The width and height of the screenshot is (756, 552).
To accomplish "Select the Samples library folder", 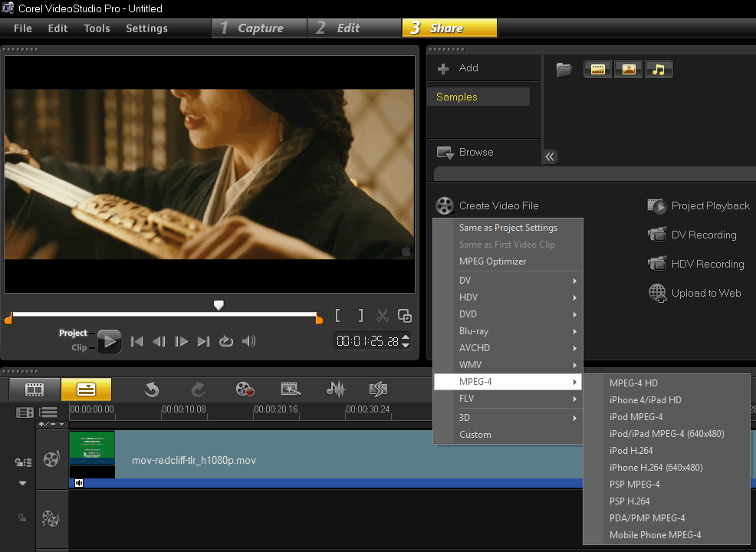I will click(x=478, y=97).
